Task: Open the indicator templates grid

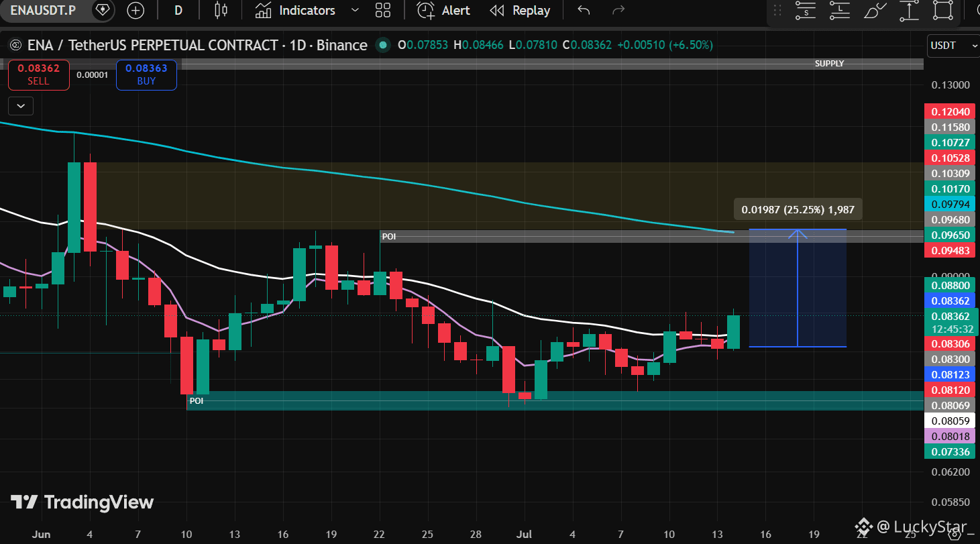Action: [383, 10]
